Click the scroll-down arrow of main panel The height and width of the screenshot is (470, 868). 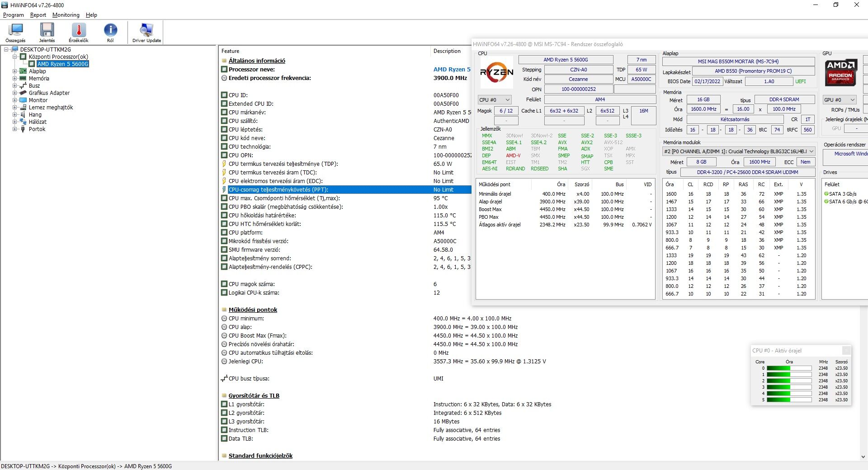coord(863,457)
